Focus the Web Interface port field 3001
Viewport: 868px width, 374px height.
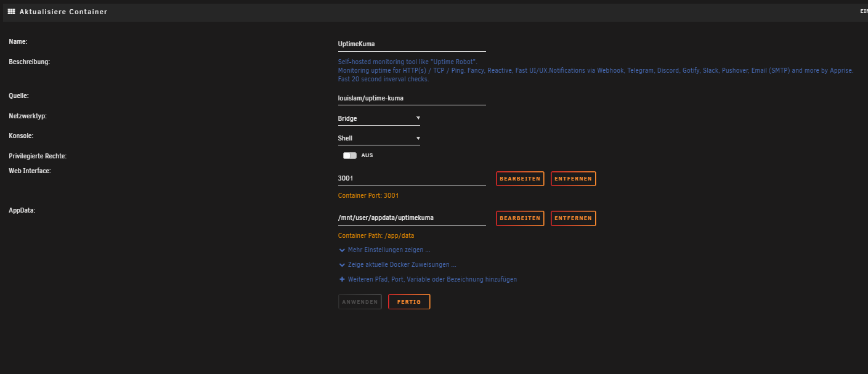pos(412,178)
